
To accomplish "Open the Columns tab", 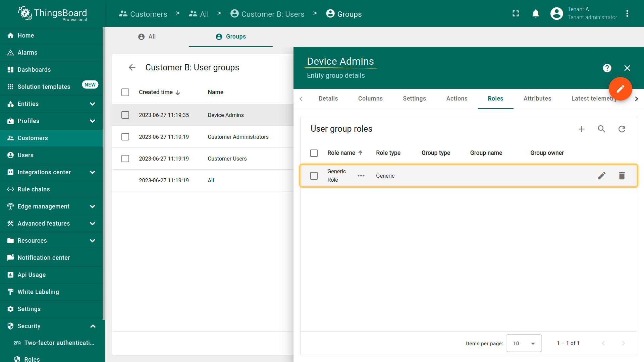I will 370,99.
